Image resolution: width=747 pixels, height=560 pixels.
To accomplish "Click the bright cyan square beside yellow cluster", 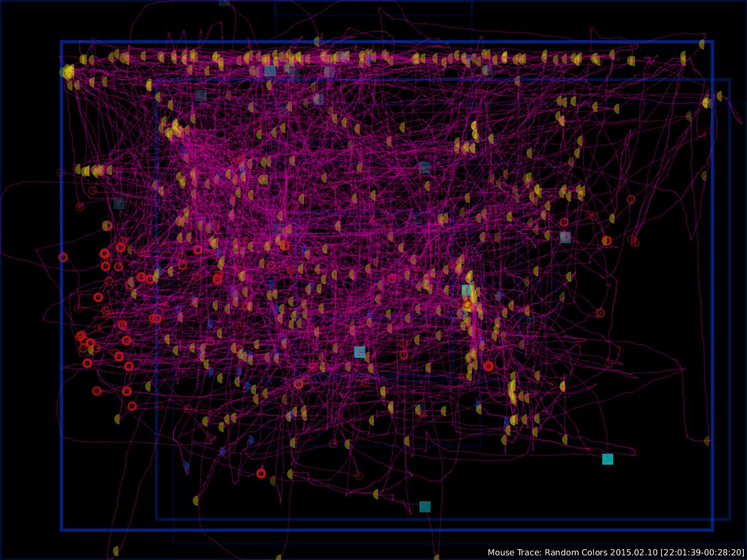I will [467, 290].
